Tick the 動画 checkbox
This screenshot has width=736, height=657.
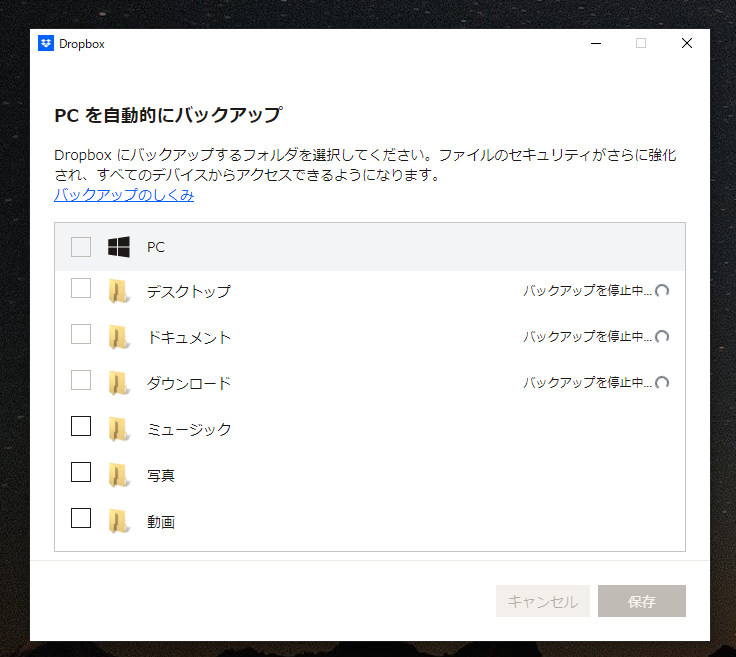click(81, 518)
